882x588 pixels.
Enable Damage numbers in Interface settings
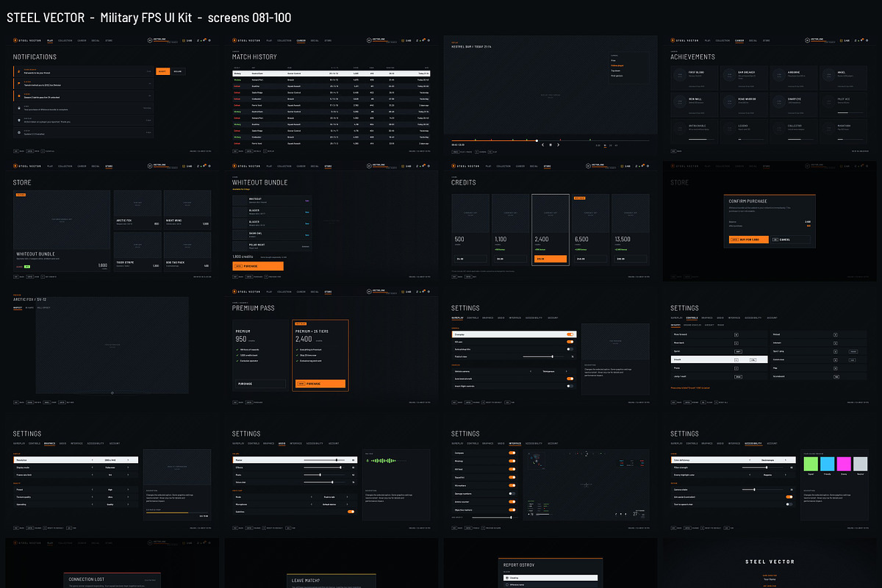(x=512, y=493)
